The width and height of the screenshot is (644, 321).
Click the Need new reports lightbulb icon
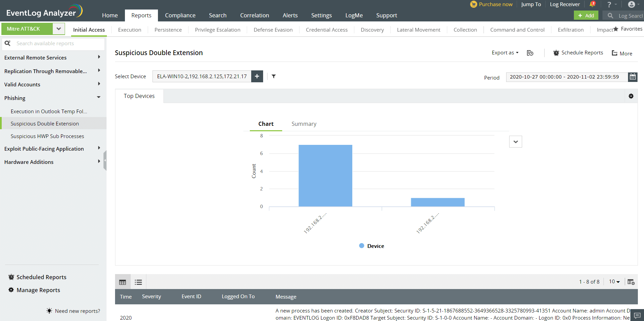49,311
